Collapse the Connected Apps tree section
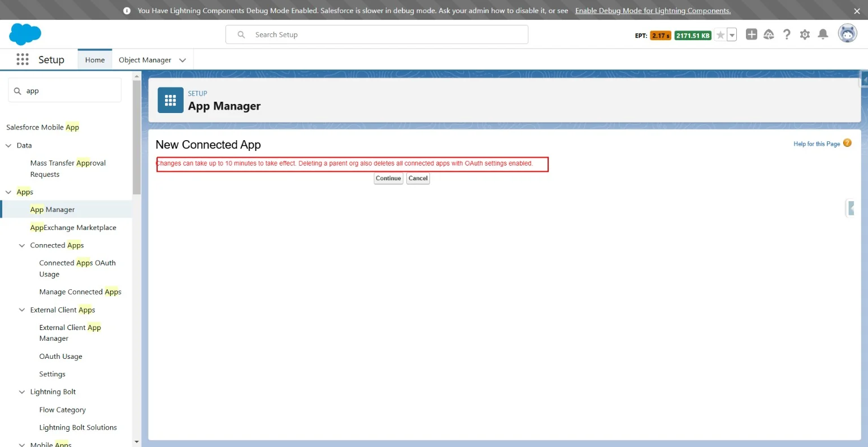Screen dimensions: 868x447 22,245
